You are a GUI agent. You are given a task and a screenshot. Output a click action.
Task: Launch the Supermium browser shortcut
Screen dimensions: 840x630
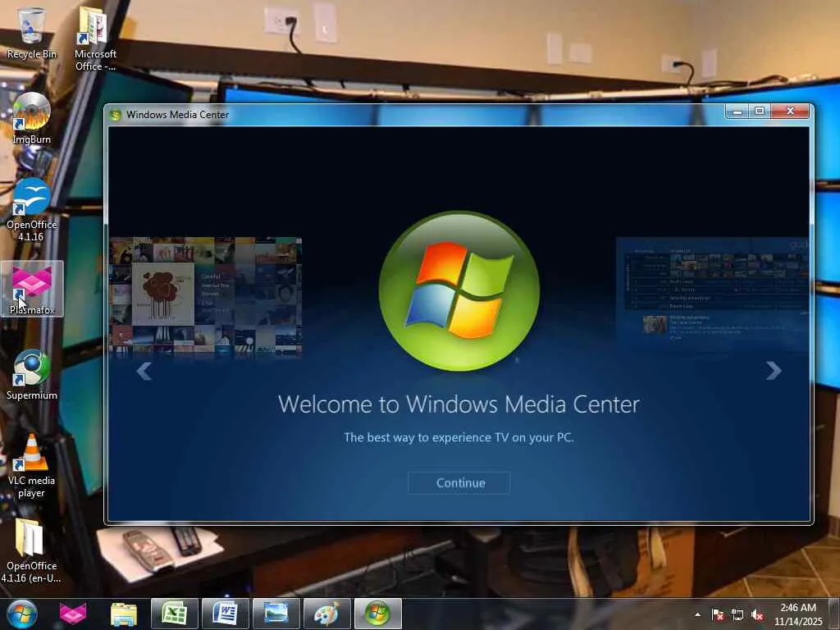32,374
